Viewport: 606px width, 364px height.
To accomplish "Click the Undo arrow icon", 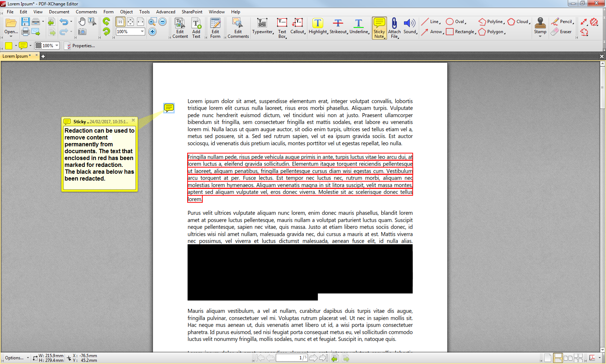I will (x=64, y=22).
